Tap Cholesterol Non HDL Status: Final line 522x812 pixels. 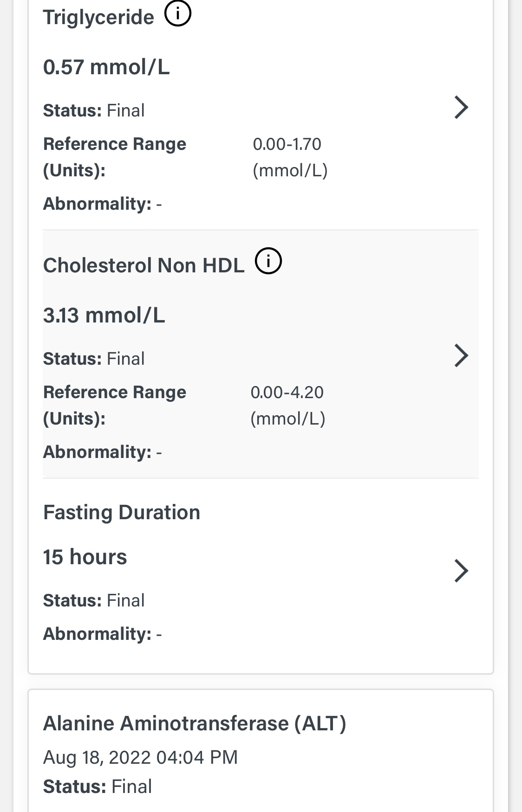coord(94,359)
